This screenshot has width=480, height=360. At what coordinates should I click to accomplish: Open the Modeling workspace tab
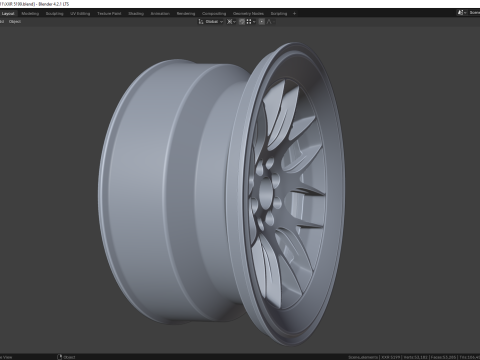(30, 14)
